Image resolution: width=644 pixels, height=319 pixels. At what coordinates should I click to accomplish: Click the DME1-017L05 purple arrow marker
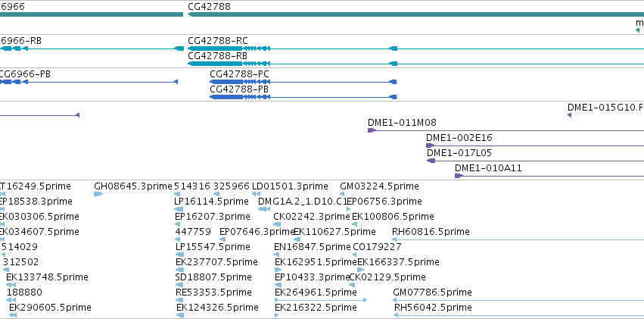click(431, 161)
